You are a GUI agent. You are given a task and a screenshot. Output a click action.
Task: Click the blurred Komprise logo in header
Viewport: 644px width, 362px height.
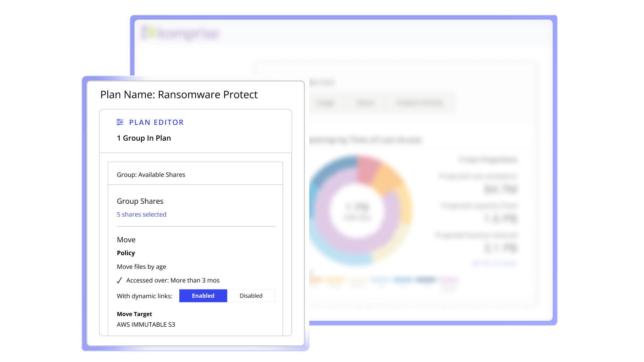click(180, 33)
